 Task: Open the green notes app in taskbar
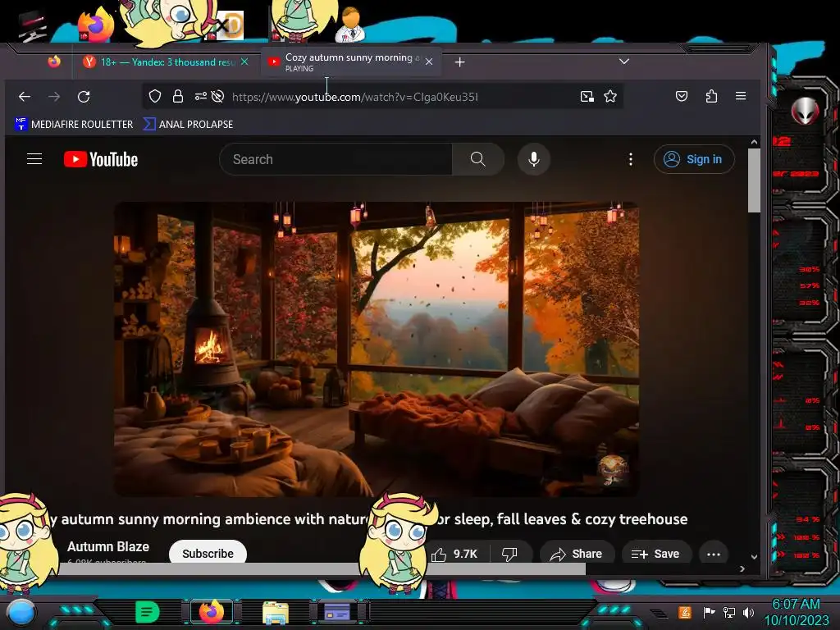click(x=148, y=612)
